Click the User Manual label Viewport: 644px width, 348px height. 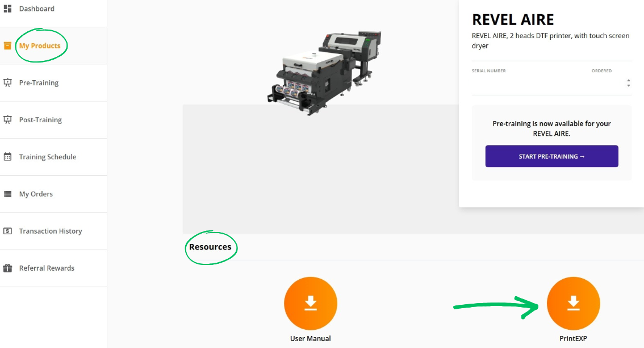311,338
